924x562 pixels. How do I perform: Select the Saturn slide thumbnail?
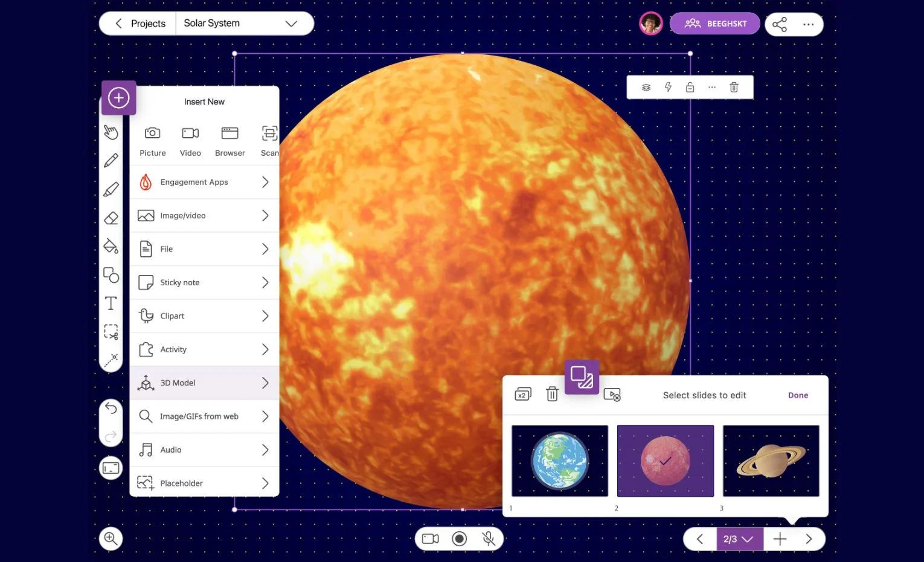point(771,461)
